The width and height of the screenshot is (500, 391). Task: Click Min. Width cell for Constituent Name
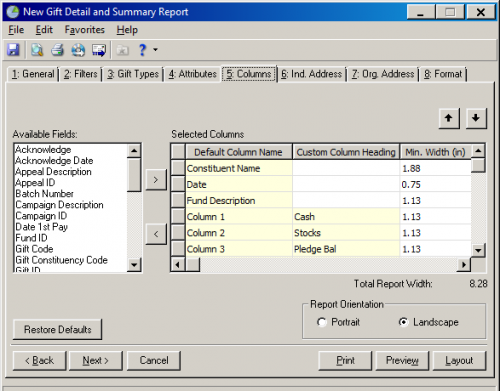(436, 168)
